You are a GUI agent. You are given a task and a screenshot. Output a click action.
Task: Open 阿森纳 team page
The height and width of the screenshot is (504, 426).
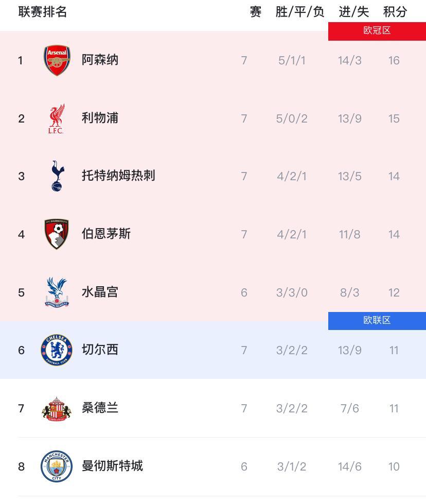tap(100, 60)
